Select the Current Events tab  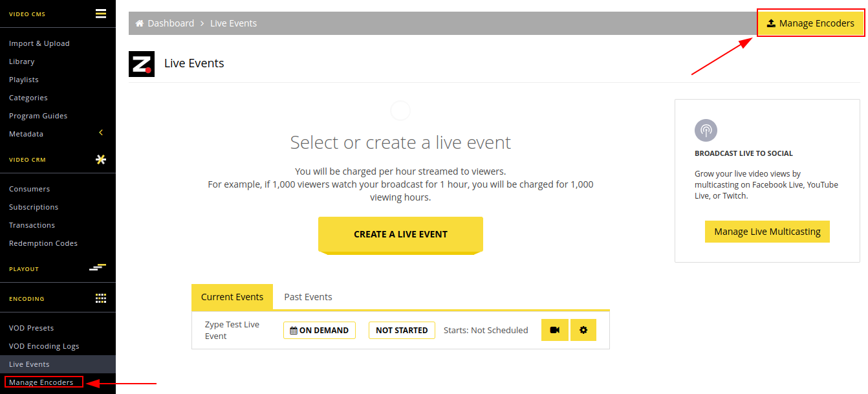tap(232, 297)
